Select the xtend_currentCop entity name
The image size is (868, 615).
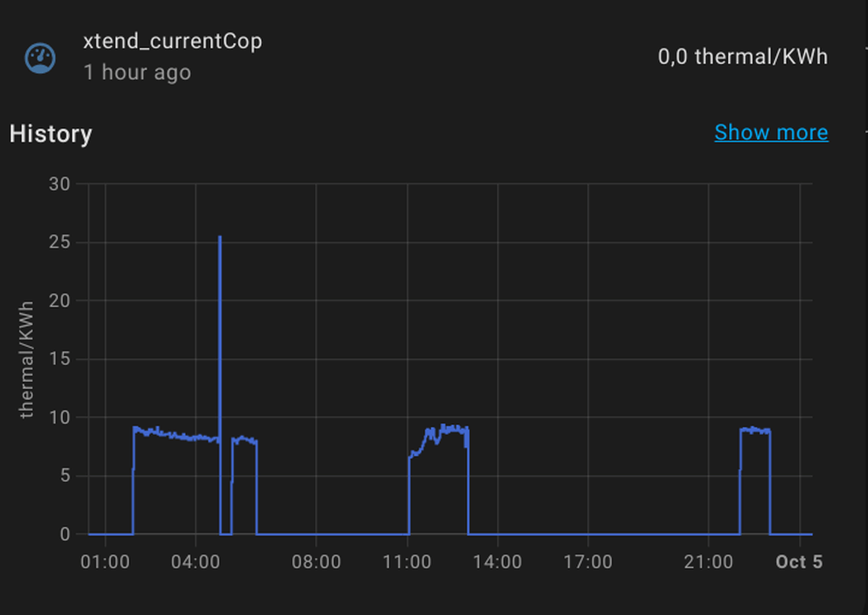(172, 42)
